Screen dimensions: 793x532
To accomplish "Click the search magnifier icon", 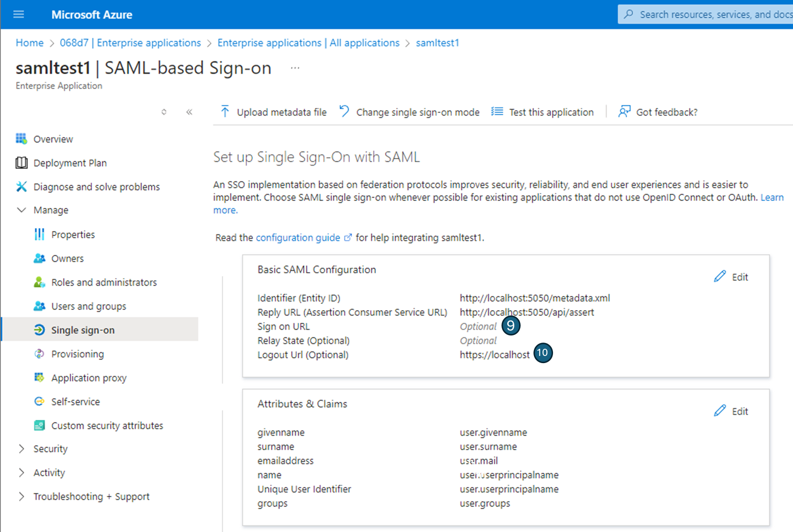I will point(629,14).
